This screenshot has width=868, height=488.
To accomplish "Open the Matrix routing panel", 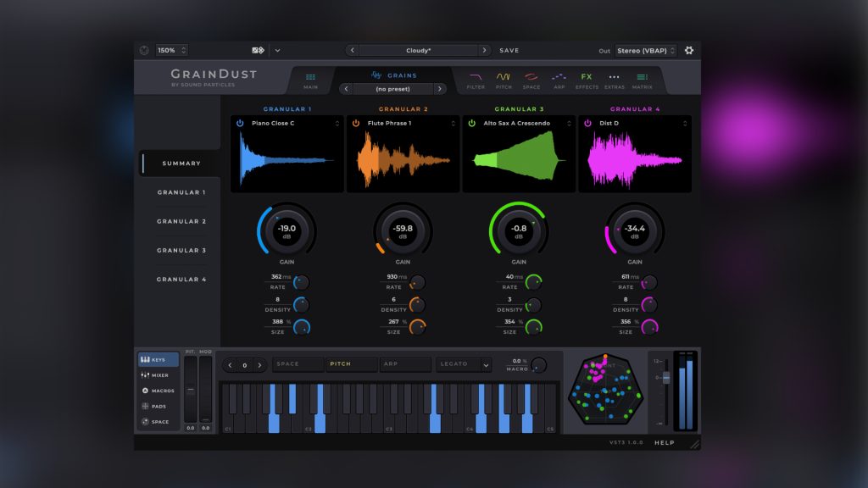I will [x=642, y=78].
